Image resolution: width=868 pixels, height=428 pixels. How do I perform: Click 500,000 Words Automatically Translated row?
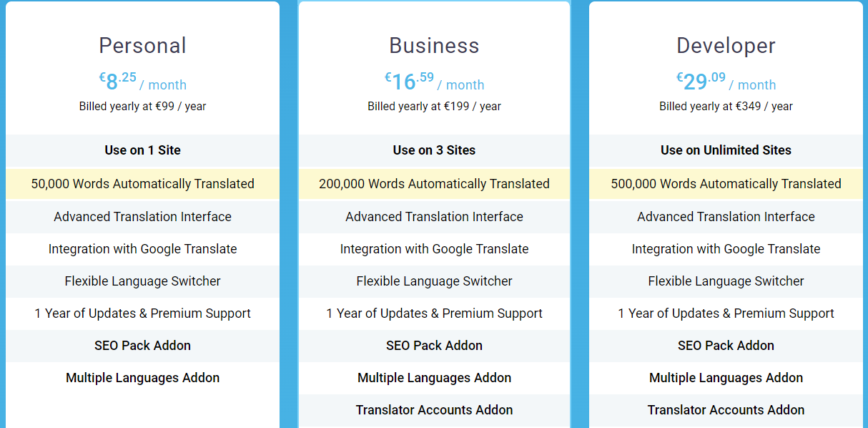[726, 184]
